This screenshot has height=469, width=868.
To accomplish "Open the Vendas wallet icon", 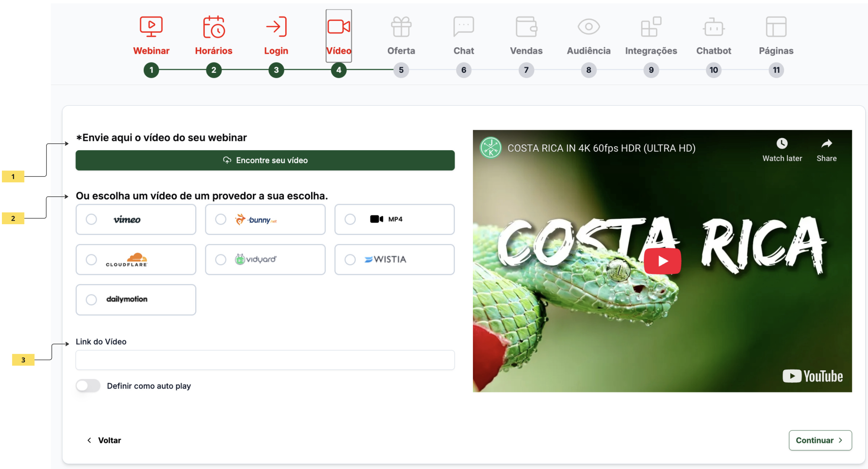I will [x=526, y=27].
